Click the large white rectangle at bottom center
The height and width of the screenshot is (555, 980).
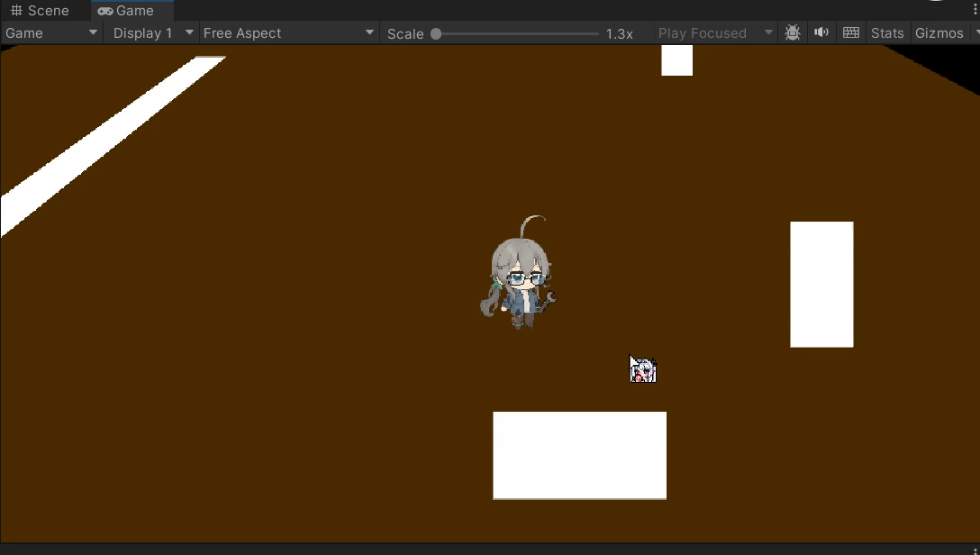click(x=579, y=455)
